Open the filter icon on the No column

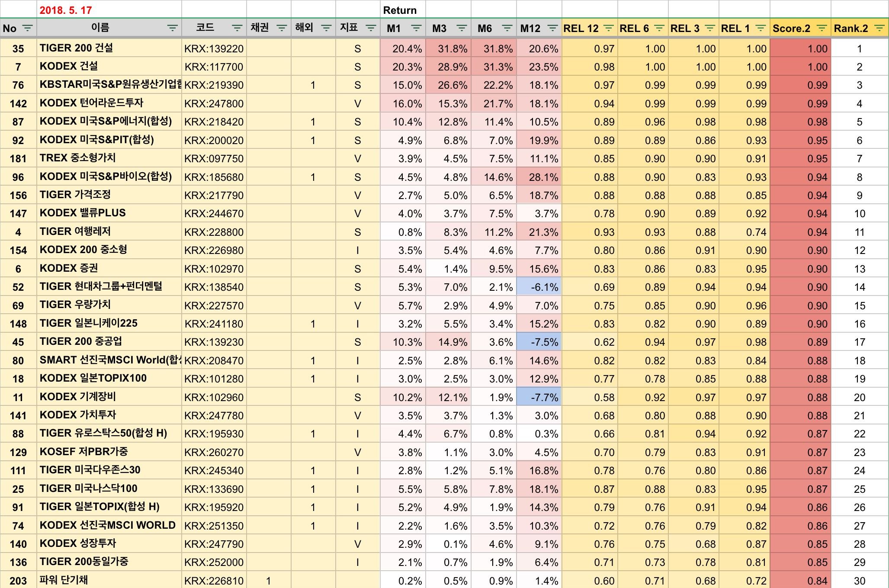pyautogui.click(x=27, y=29)
